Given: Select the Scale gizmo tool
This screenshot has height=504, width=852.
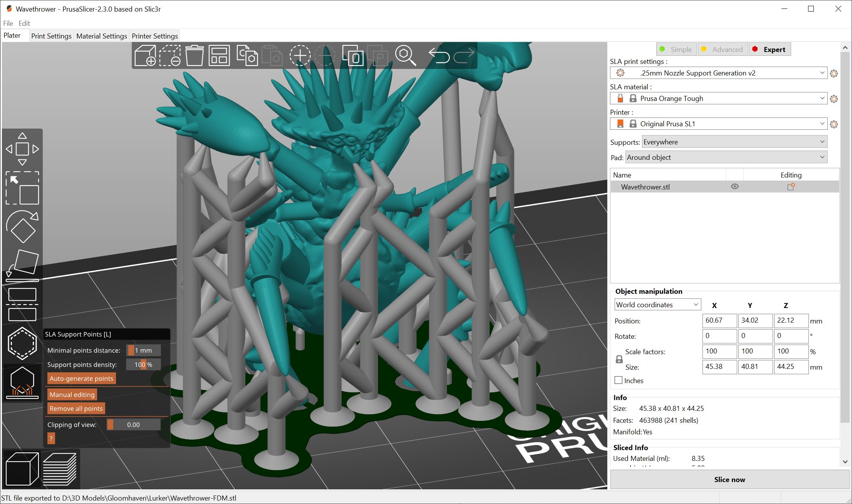Looking at the screenshot, I should (x=22, y=188).
